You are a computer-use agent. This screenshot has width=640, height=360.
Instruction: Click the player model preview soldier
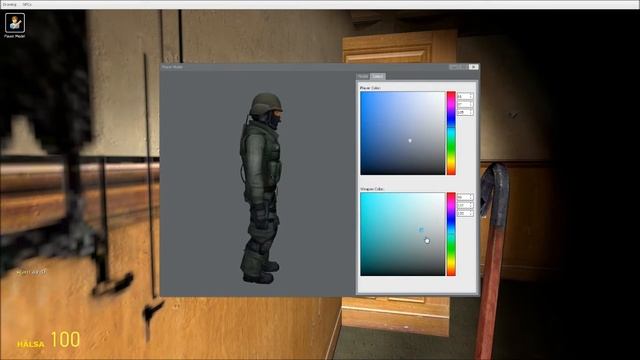(262, 189)
